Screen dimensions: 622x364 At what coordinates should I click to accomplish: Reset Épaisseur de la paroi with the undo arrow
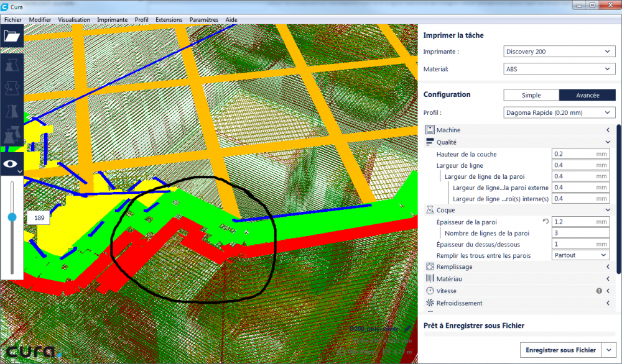(546, 221)
